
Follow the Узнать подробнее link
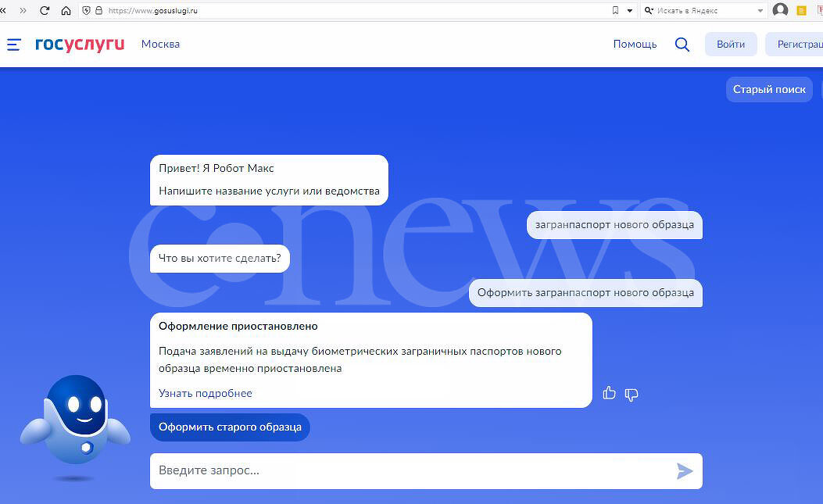click(x=206, y=393)
